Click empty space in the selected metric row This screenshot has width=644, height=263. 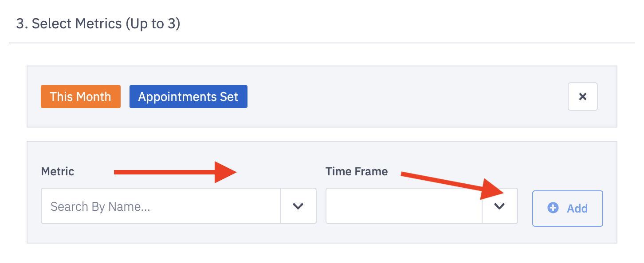tap(399, 97)
